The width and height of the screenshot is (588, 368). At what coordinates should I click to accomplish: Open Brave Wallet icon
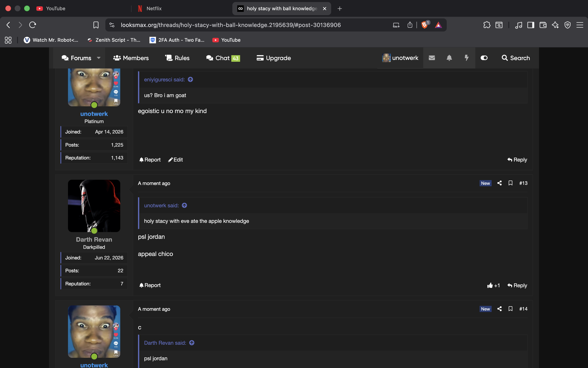543,25
